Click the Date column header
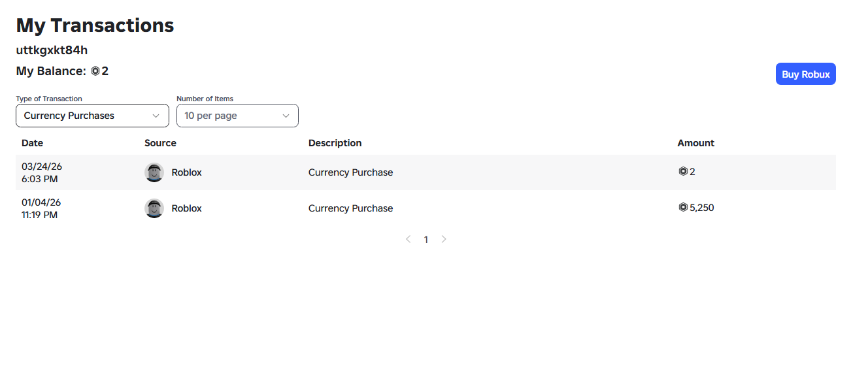This screenshot has height=384, width=868. pos(33,143)
